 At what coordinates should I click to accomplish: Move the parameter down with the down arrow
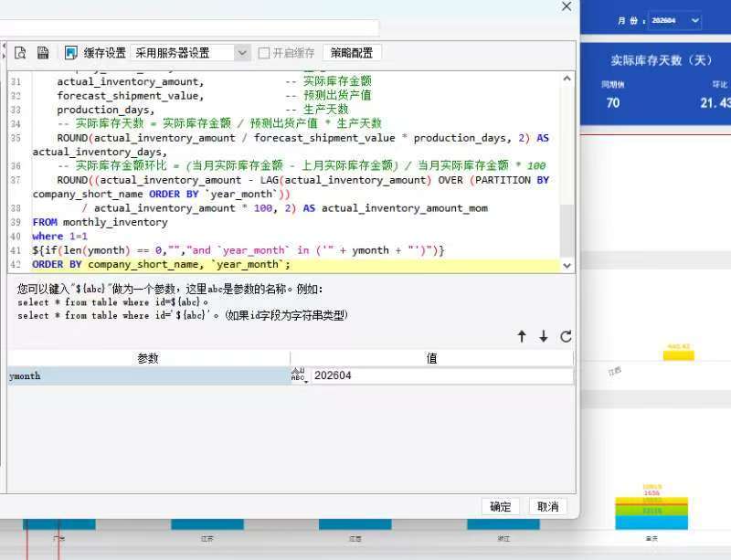(544, 336)
